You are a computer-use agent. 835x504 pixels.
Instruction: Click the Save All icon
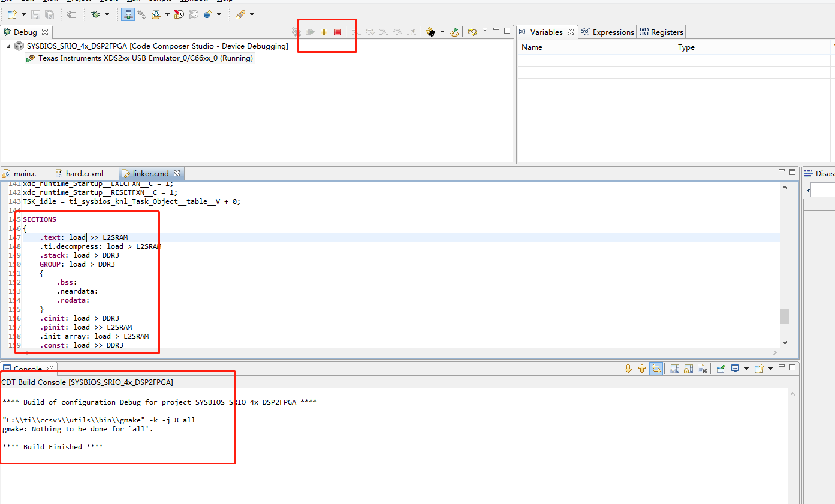[49, 14]
